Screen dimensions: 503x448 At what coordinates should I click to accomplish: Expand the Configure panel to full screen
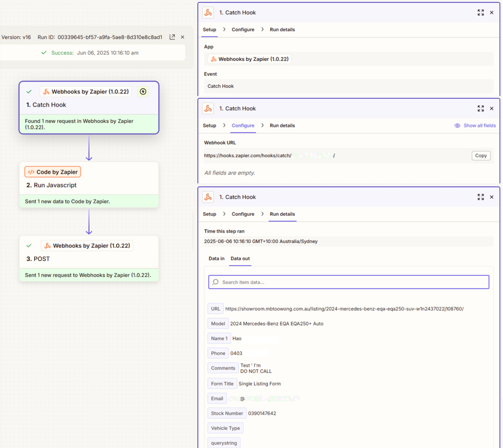point(480,108)
